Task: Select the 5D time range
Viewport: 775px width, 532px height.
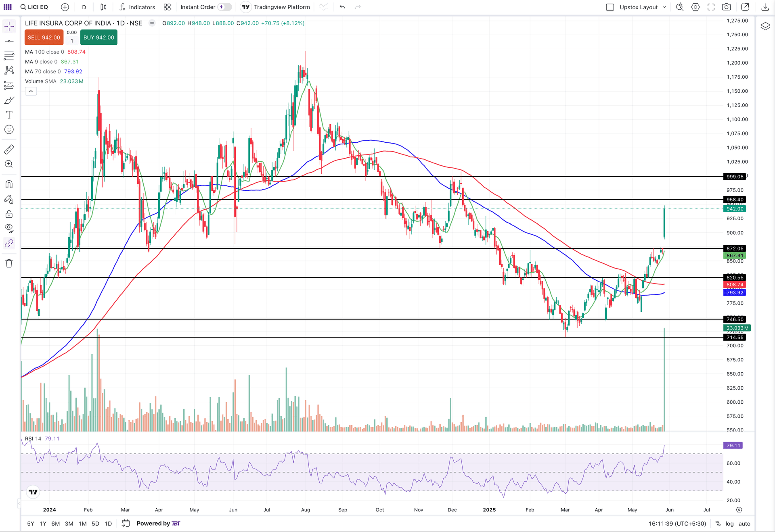Action: click(95, 524)
